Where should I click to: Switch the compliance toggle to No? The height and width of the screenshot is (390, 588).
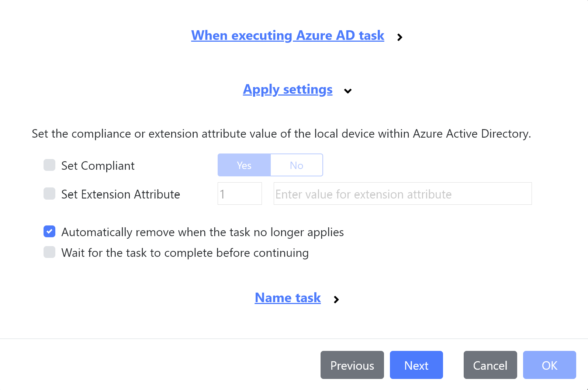297,165
